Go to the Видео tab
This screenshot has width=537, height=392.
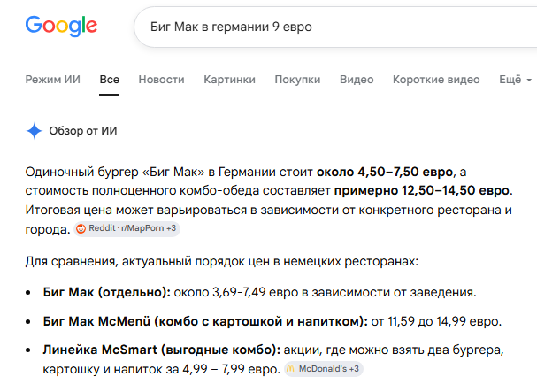coord(357,80)
